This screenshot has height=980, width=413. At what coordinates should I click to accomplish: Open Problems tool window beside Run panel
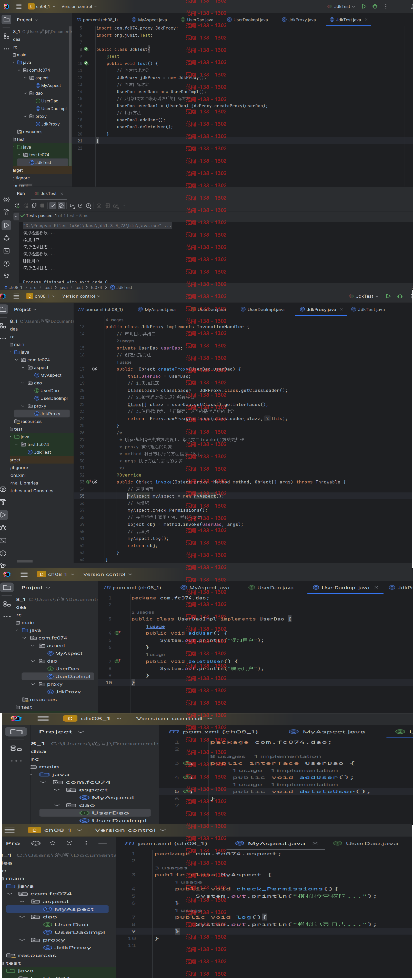[6, 264]
